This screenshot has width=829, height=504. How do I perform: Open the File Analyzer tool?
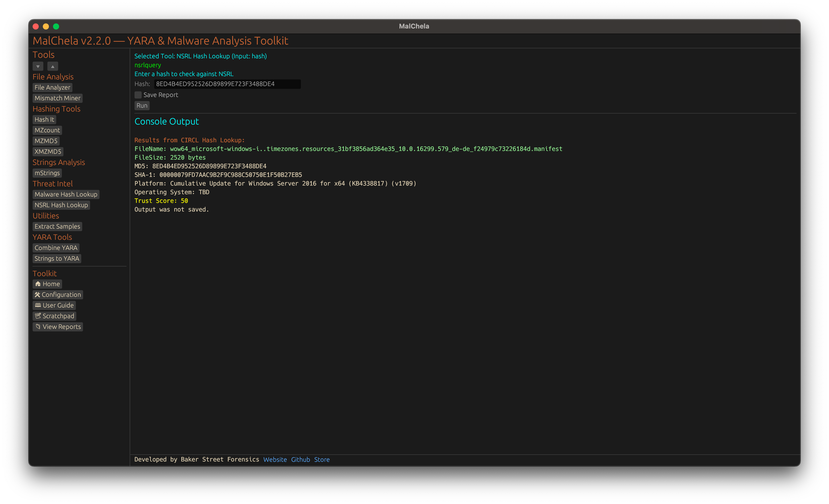click(52, 87)
